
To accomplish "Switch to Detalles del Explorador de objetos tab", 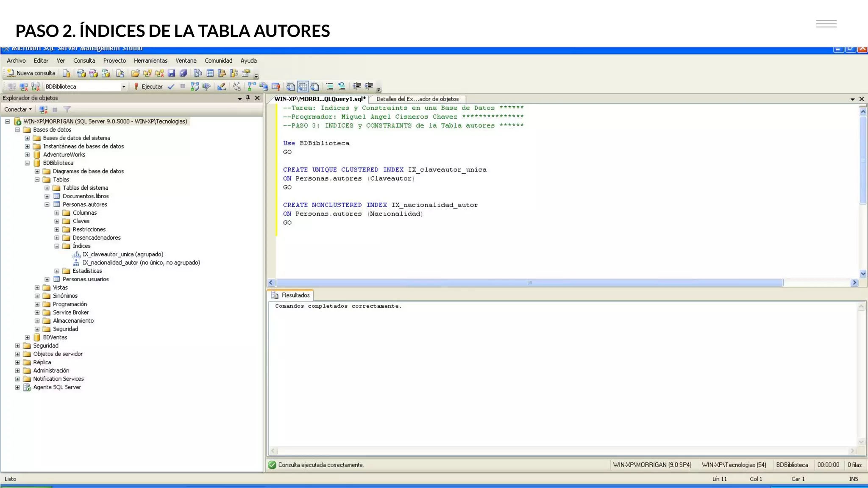I will 417,99.
